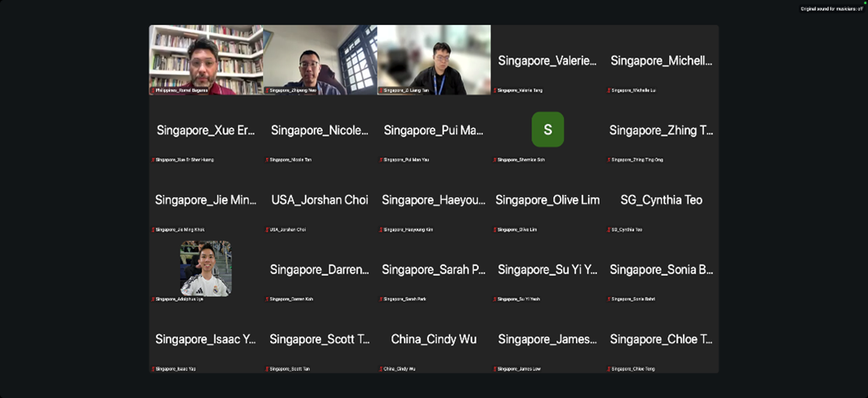Toggle Original sound for musicians setting
The width and height of the screenshot is (868, 398).
832,9
